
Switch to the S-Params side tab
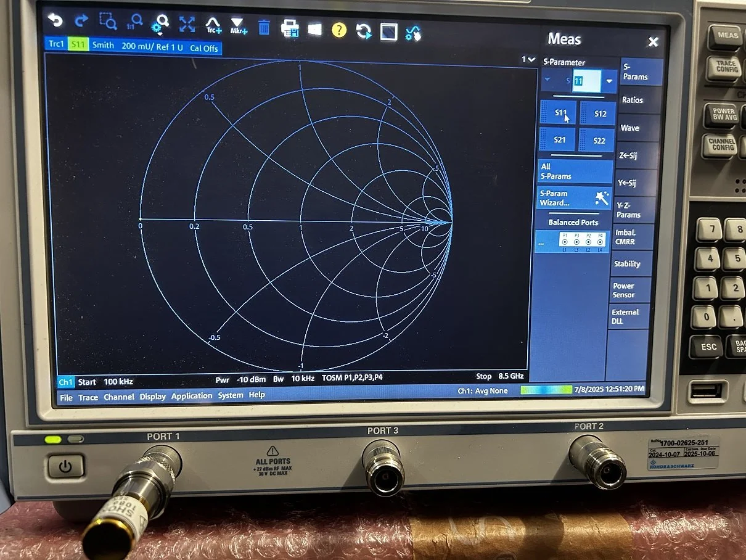[641, 72]
